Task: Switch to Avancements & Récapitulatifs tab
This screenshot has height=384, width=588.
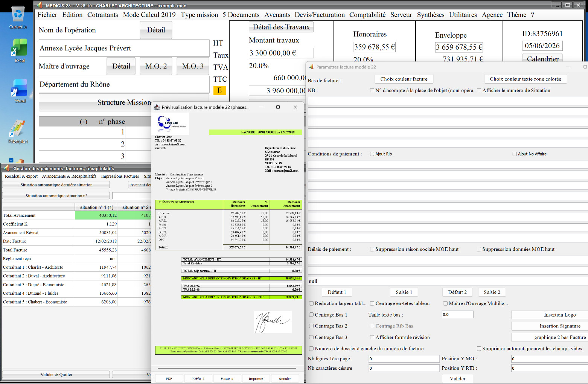Action: tap(69, 176)
